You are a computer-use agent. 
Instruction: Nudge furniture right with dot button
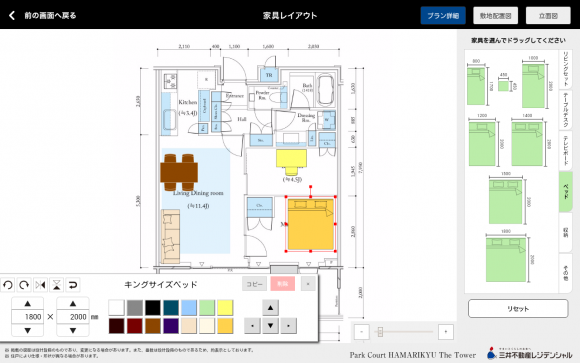(x=289, y=326)
